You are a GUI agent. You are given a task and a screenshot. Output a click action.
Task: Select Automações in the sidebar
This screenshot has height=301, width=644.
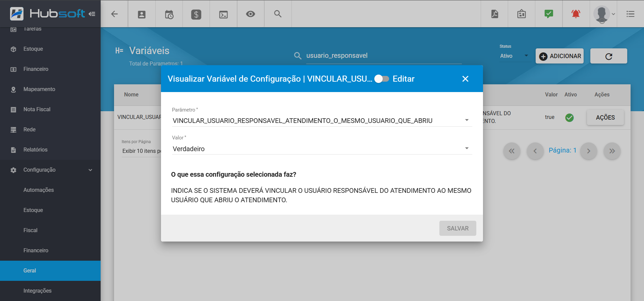39,190
